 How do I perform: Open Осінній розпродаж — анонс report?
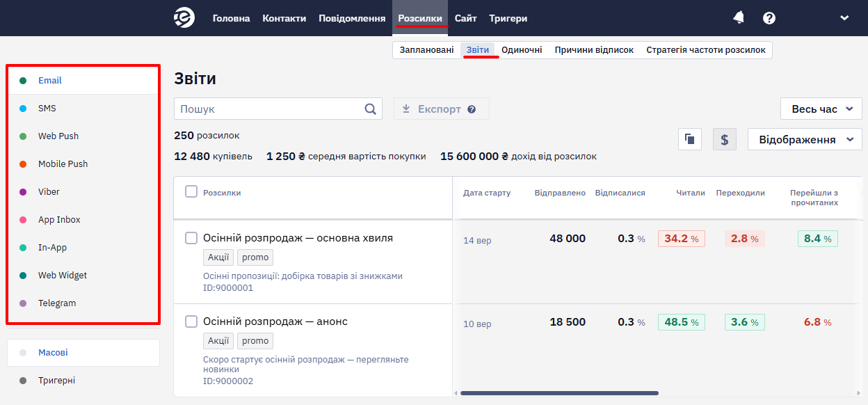coord(275,321)
